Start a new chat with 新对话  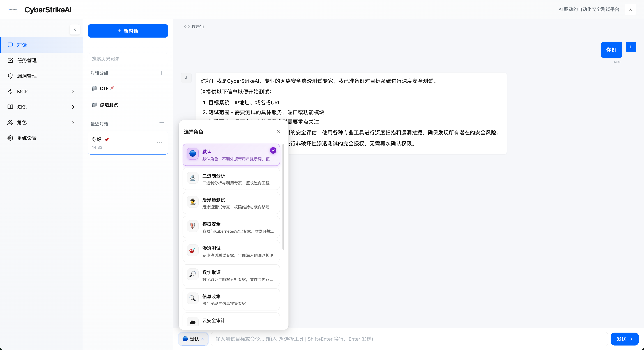128,31
